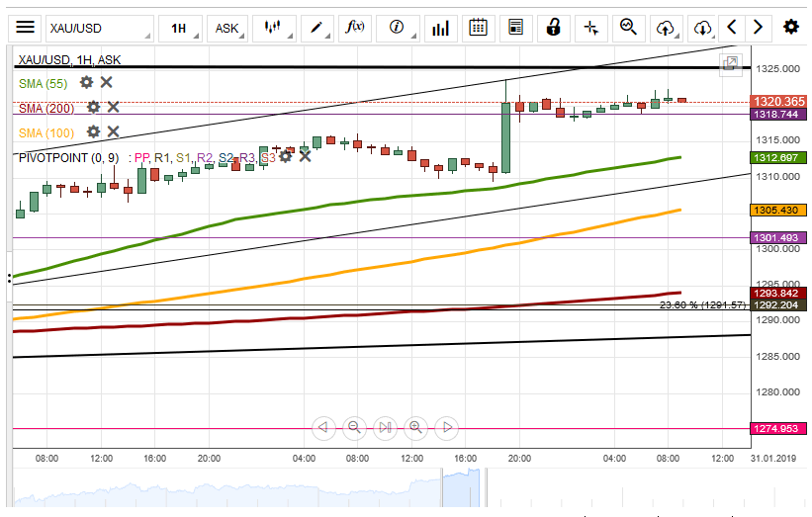Jump to latest candle with skip-to-end button
This screenshot has height=517, width=812.
385,428
